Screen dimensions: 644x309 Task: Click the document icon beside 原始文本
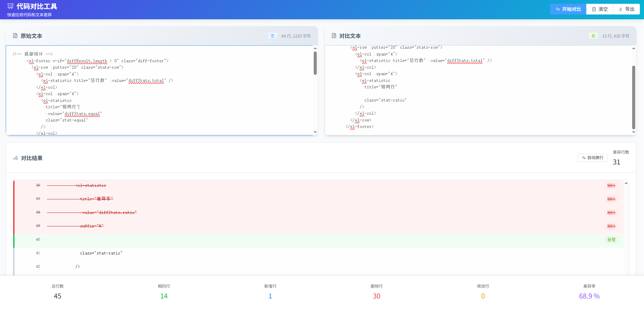pyautogui.click(x=15, y=36)
